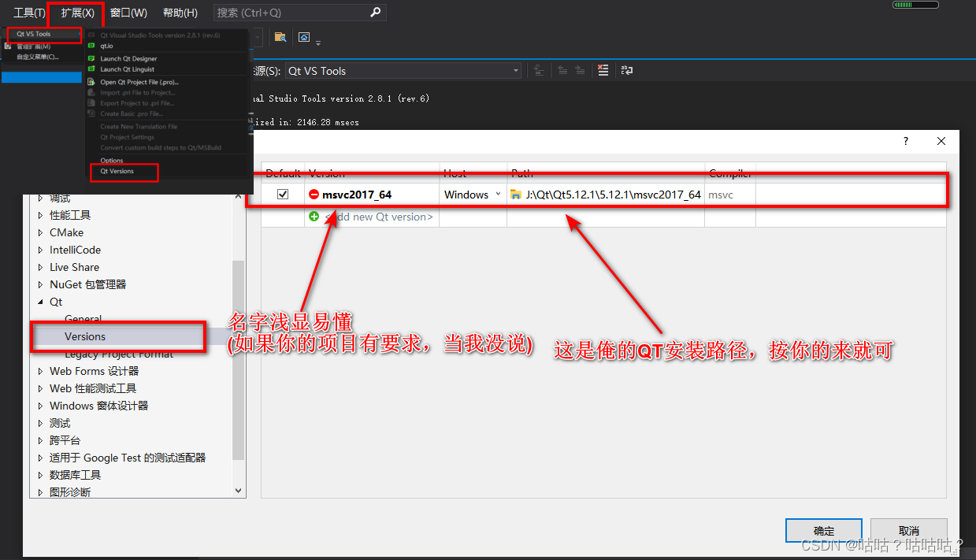Click the 确定 button to confirm

[823, 530]
